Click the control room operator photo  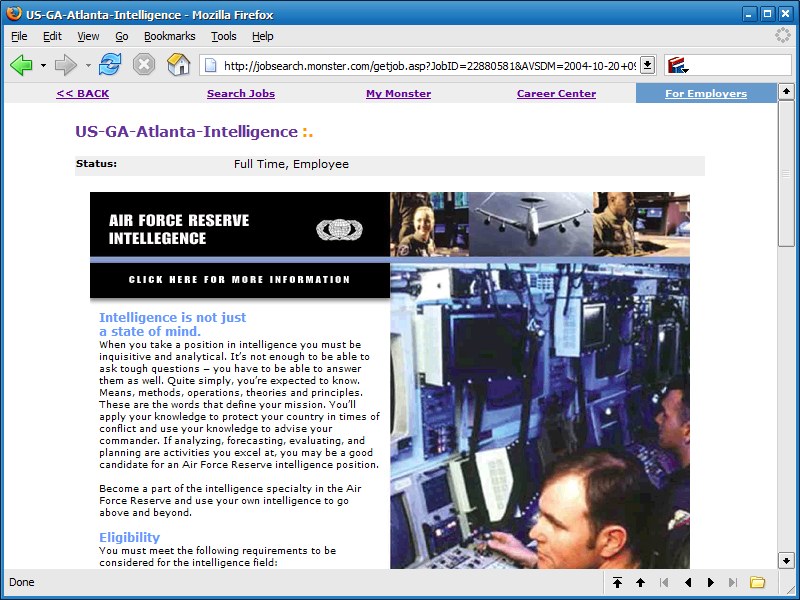540,416
